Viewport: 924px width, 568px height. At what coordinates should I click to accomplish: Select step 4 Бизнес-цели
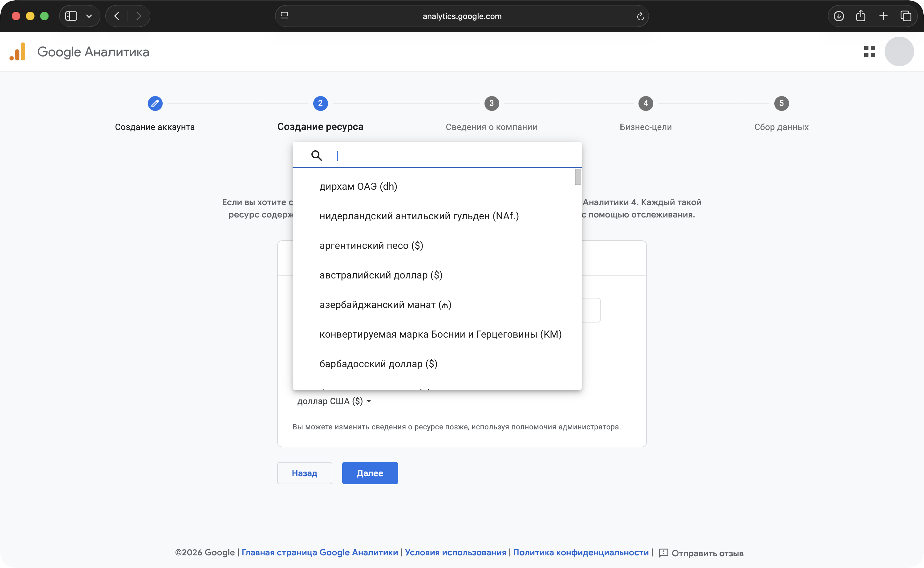coord(645,103)
